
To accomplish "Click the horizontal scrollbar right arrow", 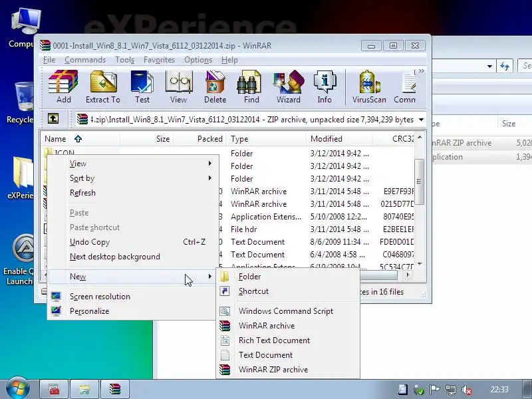I will click(408, 275).
